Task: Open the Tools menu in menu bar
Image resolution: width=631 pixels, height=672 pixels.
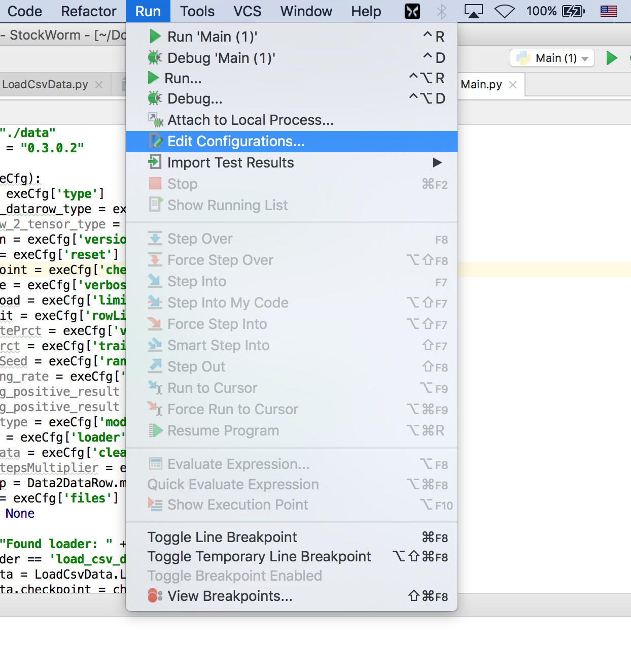Action: pos(197,11)
